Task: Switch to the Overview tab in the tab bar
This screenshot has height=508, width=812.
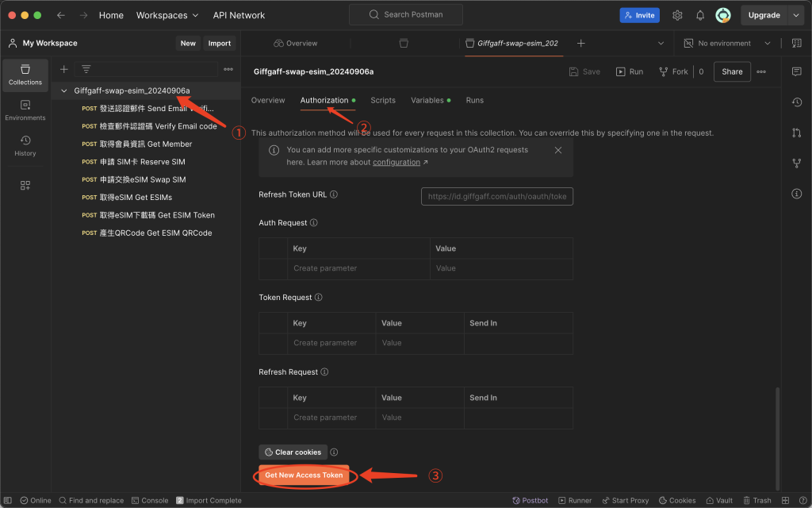Action: pos(296,44)
